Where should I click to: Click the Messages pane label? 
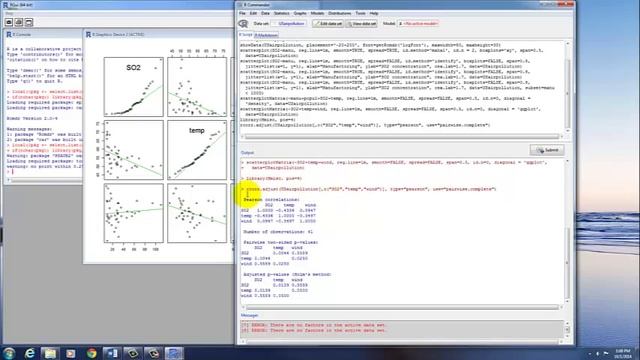click(x=249, y=316)
